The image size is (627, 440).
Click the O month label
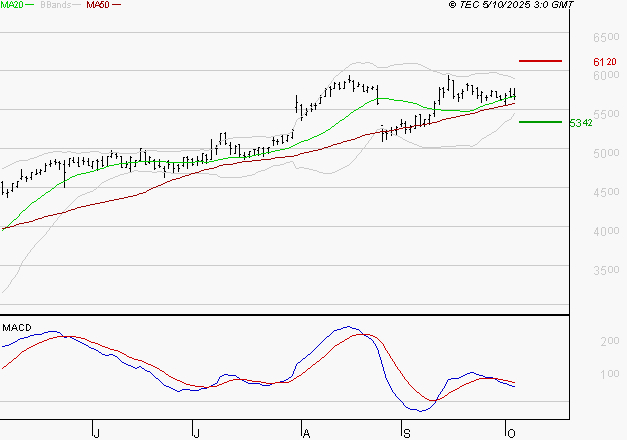(511, 433)
